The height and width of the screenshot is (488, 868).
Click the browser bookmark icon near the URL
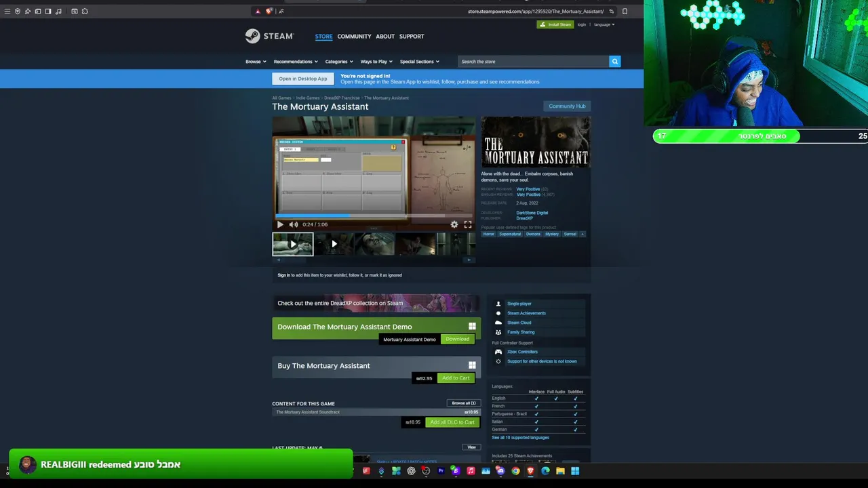[625, 12]
